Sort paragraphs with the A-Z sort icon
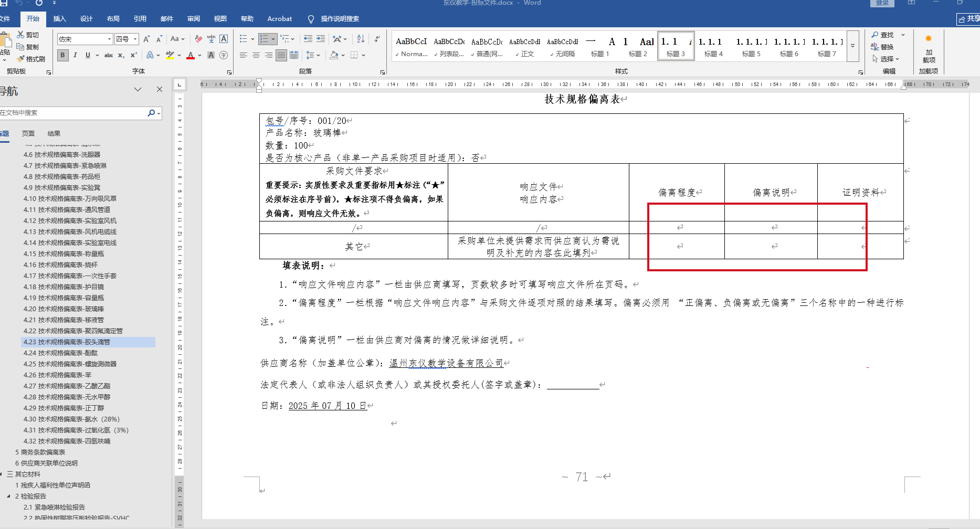 361,39
